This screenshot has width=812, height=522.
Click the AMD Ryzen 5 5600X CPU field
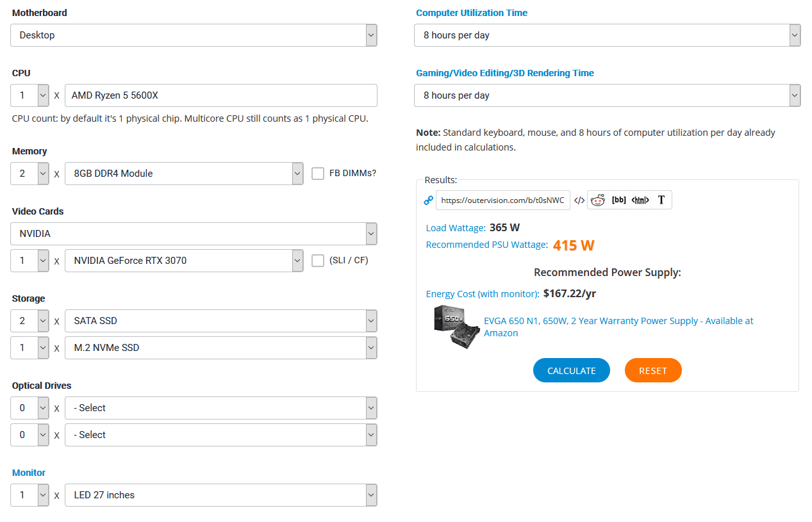tap(220, 95)
